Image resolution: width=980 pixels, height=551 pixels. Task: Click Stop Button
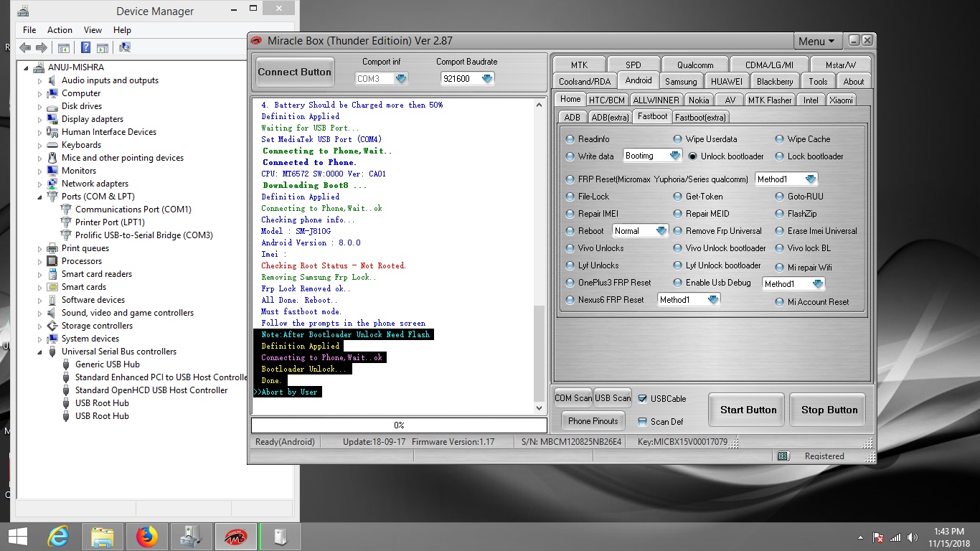click(829, 410)
